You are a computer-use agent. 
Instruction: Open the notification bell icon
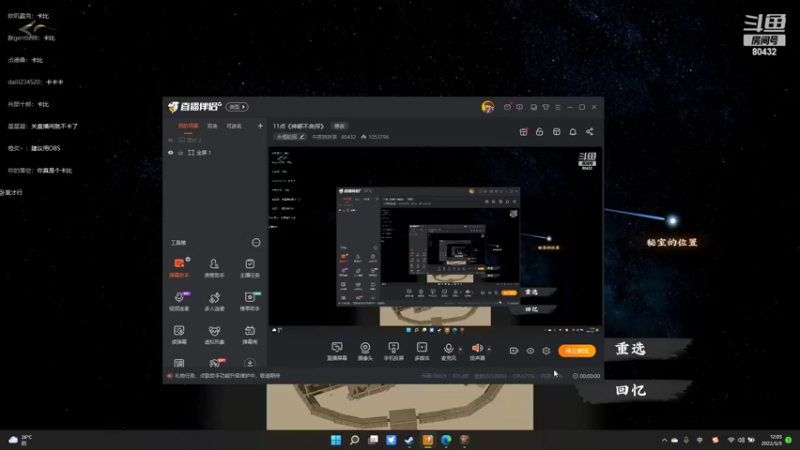(x=573, y=132)
